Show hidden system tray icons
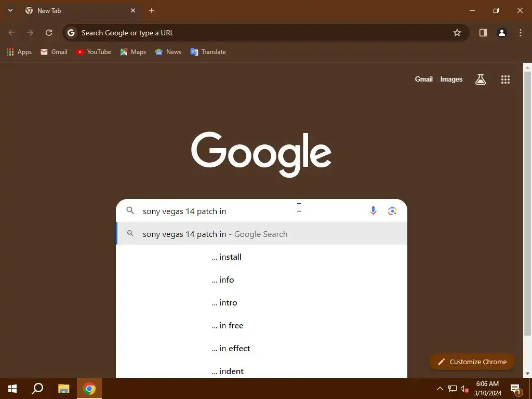The image size is (532, 399). [440, 389]
